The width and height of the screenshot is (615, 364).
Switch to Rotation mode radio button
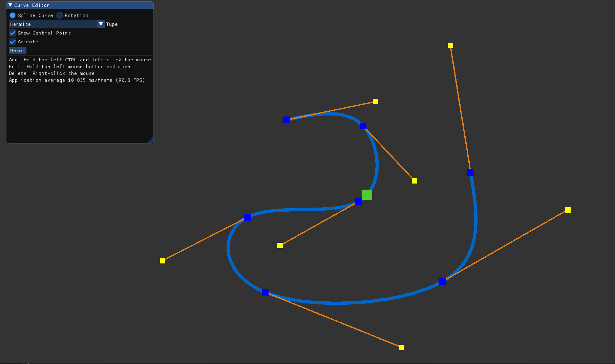tap(60, 15)
